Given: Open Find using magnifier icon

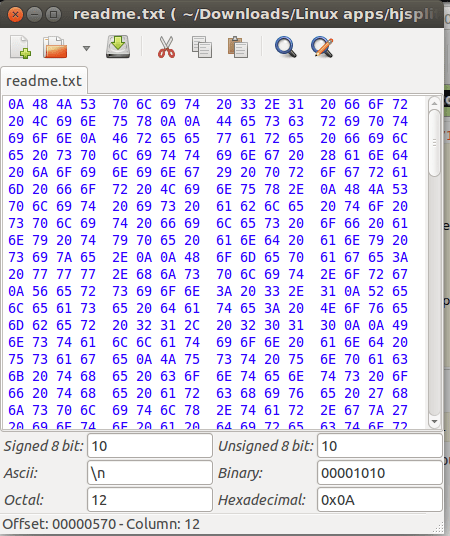Looking at the screenshot, I should tap(286, 47).
